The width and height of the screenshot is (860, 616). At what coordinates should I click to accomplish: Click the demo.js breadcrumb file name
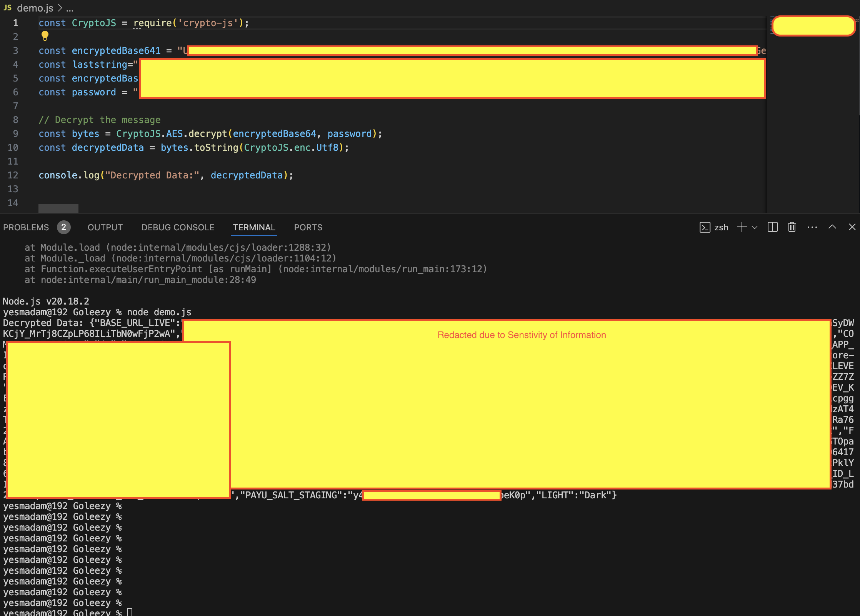coord(35,8)
